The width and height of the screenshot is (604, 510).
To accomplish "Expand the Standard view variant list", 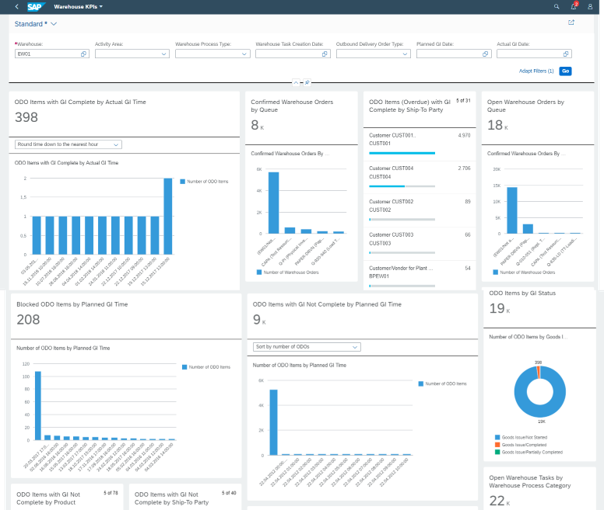I will coord(54,24).
